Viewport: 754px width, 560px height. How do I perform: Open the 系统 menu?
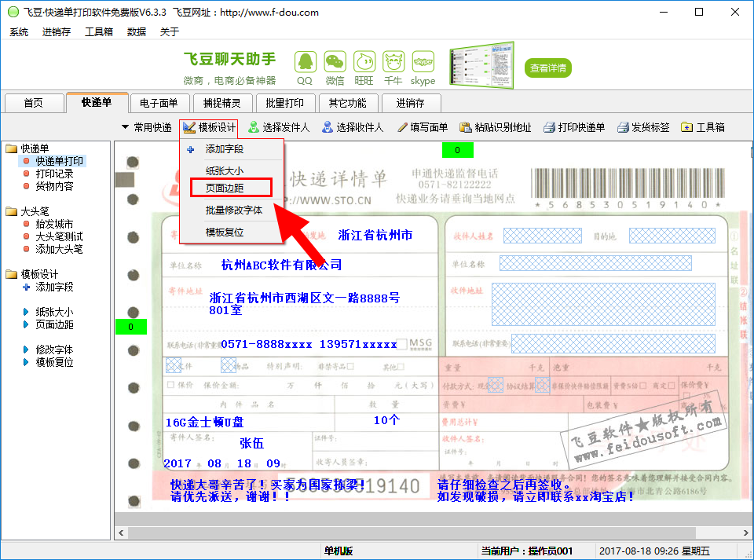click(19, 31)
